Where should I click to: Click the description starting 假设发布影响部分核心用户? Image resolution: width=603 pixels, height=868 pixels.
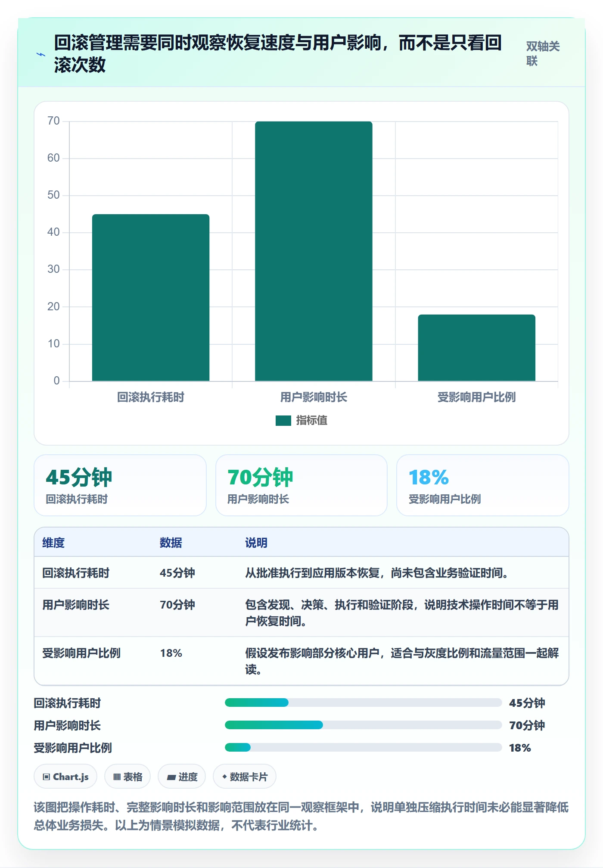402,661
